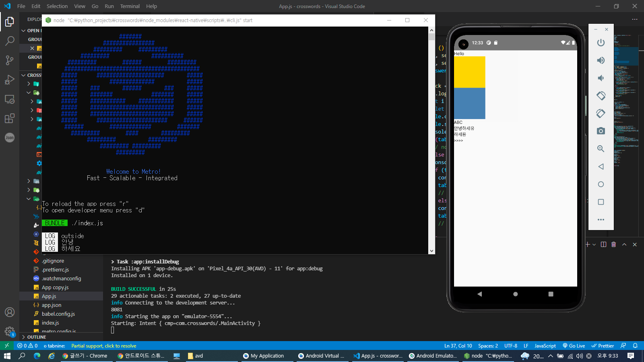Click the remote window indicator in status bar
This screenshot has width=644, height=362.
point(7,346)
